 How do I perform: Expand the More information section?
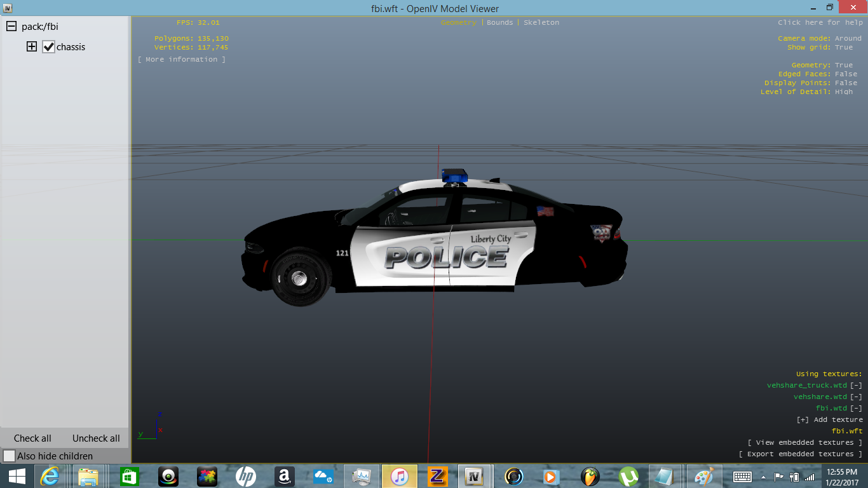[182, 60]
